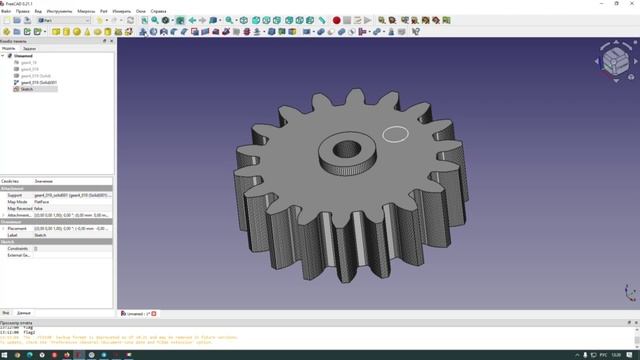Insert a Part Cone primitive

tap(87, 32)
